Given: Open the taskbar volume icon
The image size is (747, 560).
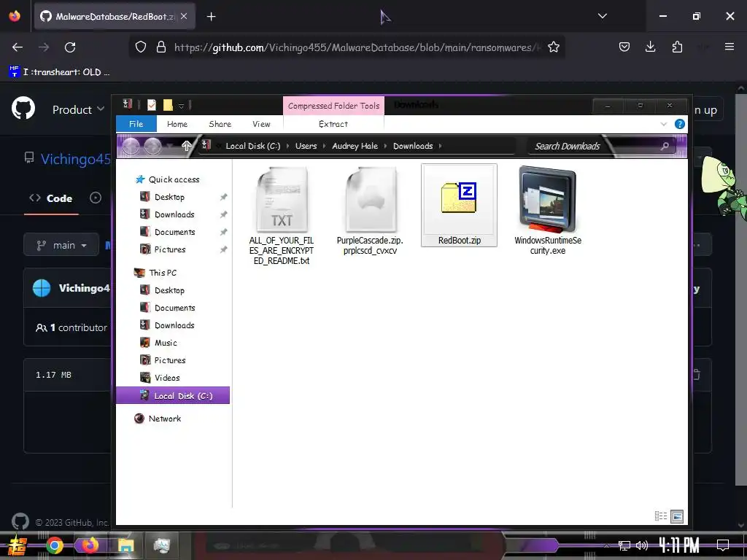Looking at the screenshot, I should pos(642,545).
